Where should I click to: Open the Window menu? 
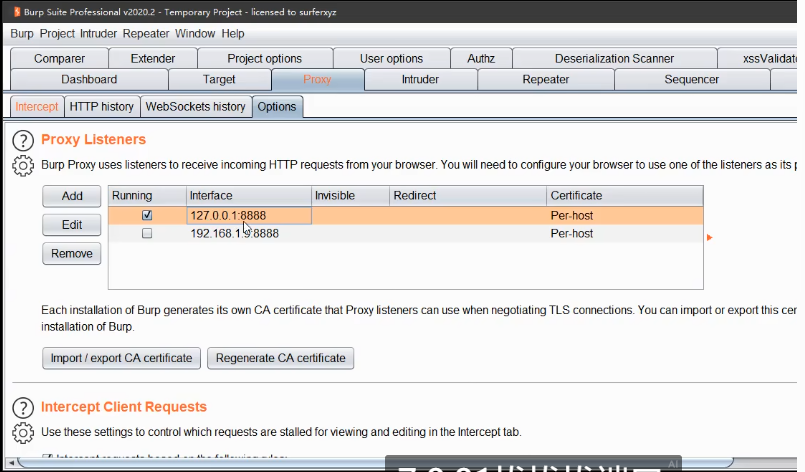pyautogui.click(x=195, y=33)
